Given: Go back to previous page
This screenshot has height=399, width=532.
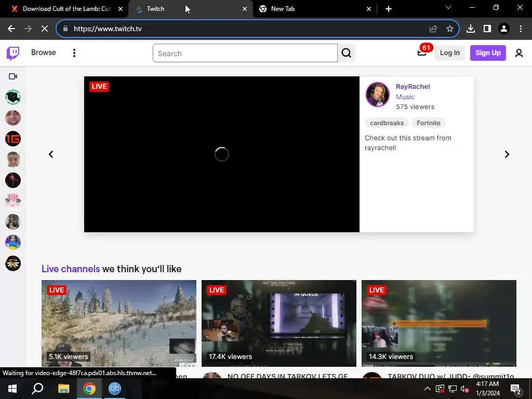Looking at the screenshot, I should point(11,29).
